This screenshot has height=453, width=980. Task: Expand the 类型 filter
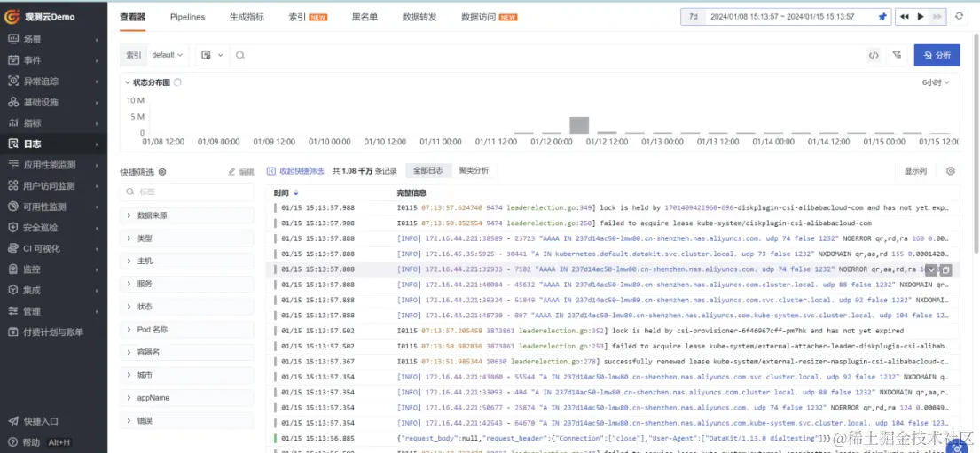click(187, 238)
